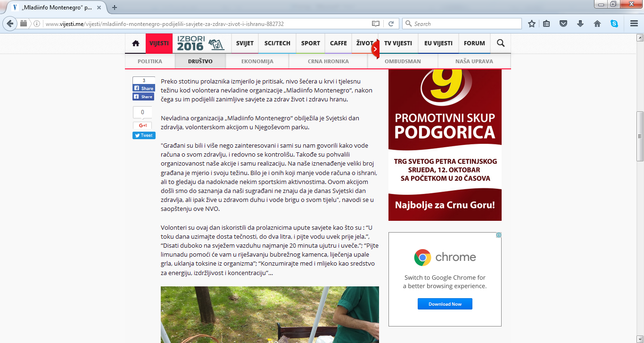Open the SCI/TECH menu item

pos(277,43)
